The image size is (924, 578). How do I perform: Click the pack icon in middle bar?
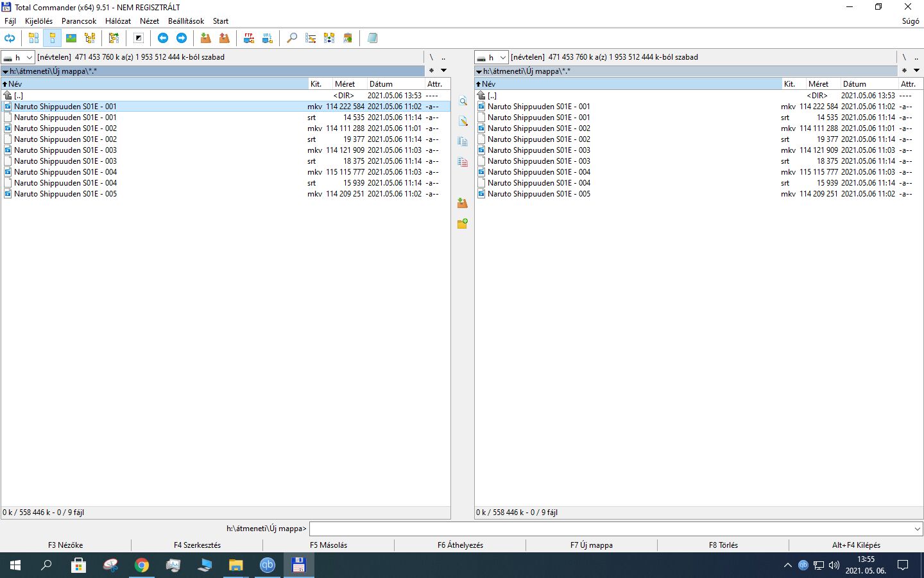pos(463,203)
